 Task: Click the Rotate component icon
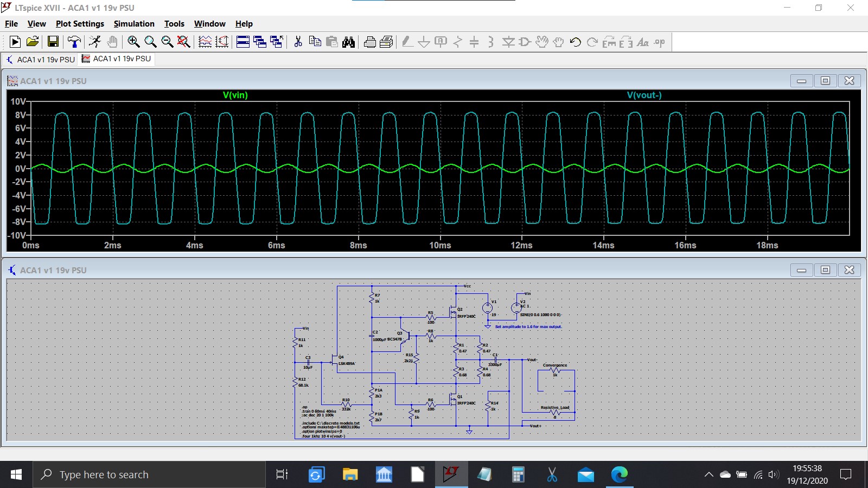click(x=609, y=42)
